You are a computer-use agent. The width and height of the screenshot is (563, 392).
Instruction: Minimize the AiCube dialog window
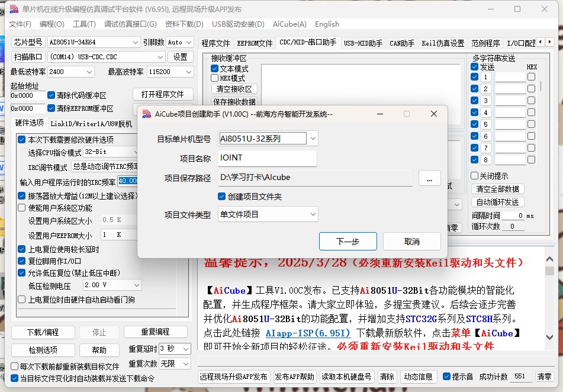tap(380, 114)
